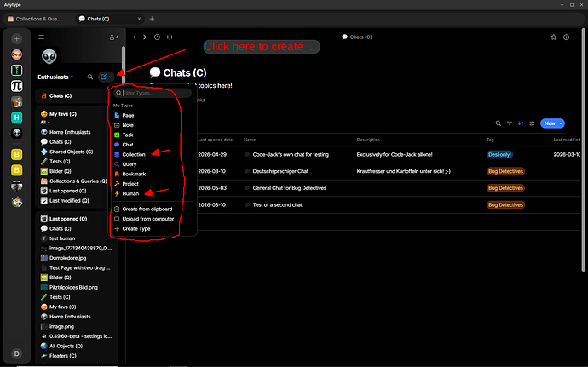Navigate back with the left arrow

point(135,37)
